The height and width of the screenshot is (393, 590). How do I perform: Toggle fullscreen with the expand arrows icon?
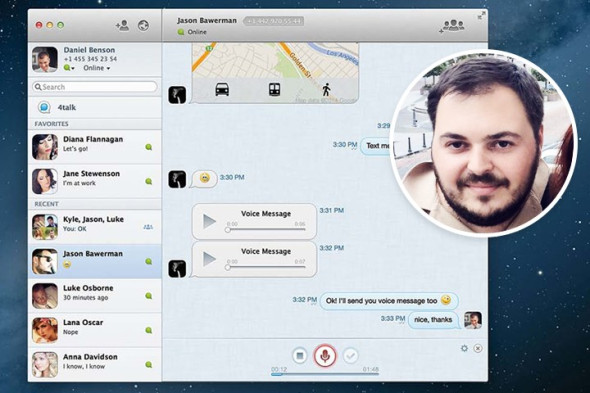pyautogui.click(x=481, y=16)
